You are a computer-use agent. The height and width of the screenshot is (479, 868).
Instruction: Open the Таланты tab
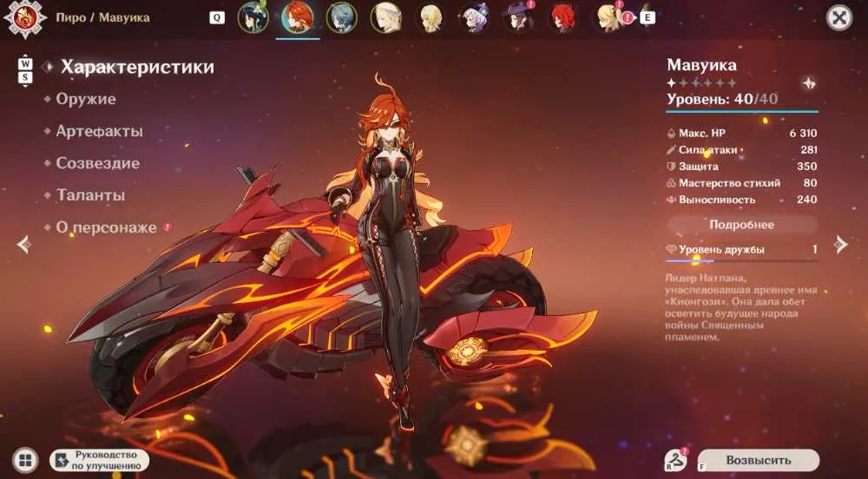click(90, 195)
